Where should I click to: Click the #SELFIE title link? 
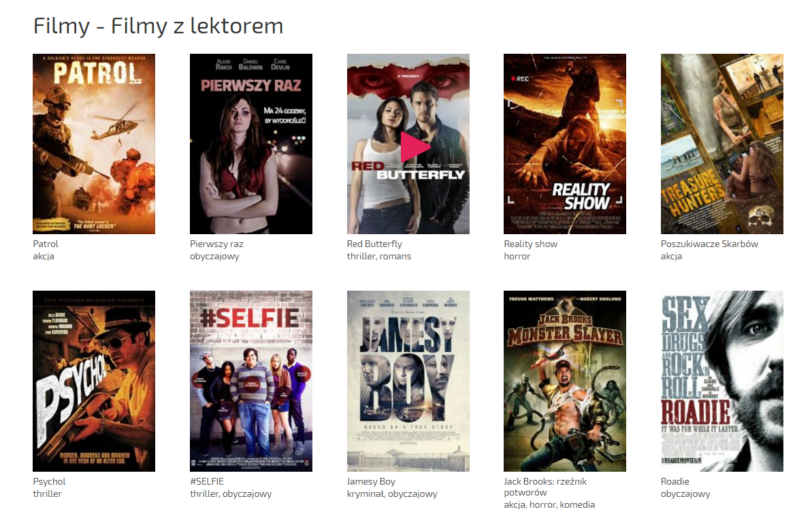tap(207, 482)
